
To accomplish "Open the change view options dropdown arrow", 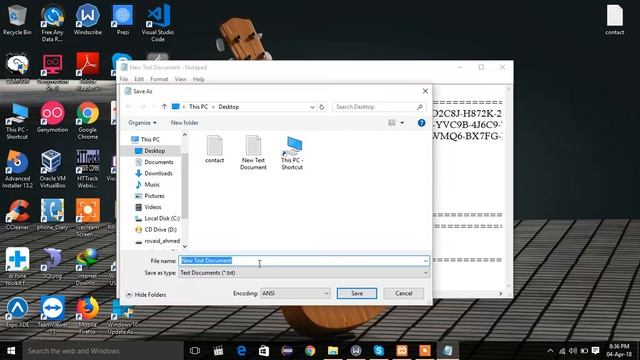I will coord(402,123).
